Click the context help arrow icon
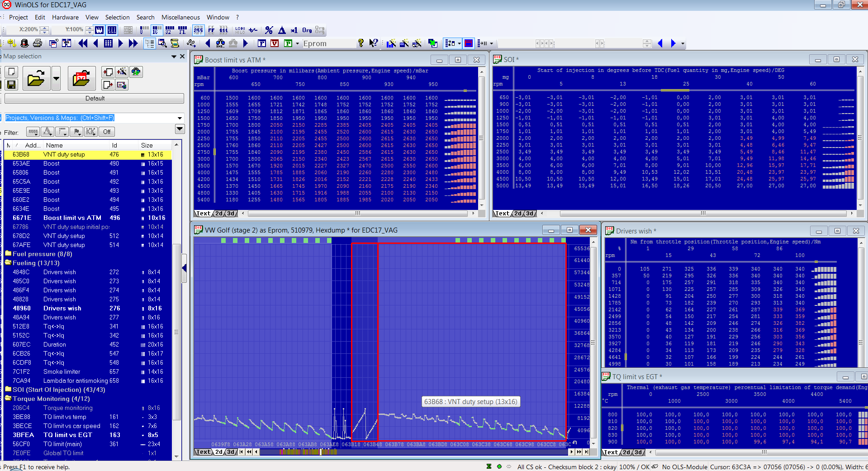 click(x=374, y=43)
